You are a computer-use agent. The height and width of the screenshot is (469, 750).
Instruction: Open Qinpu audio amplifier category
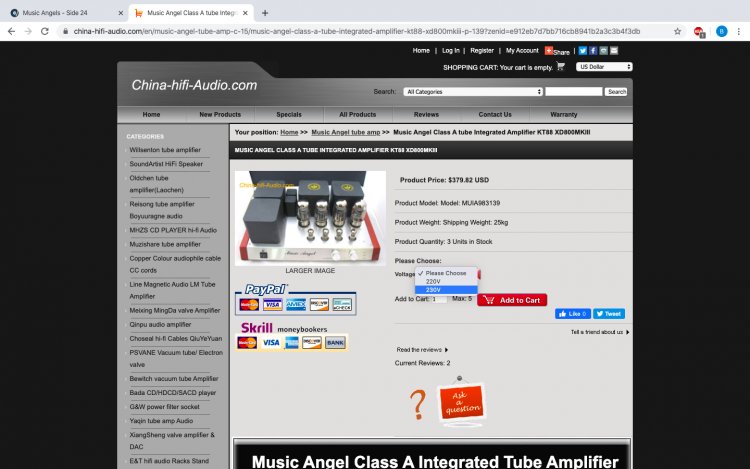tap(160, 325)
